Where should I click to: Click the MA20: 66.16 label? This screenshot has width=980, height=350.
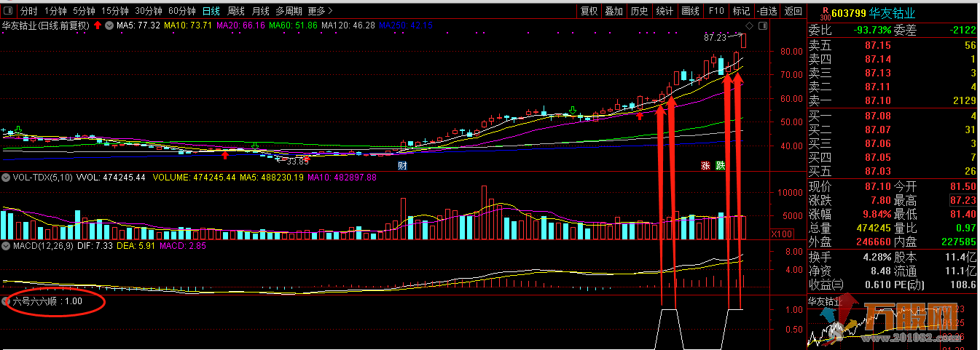point(240,25)
